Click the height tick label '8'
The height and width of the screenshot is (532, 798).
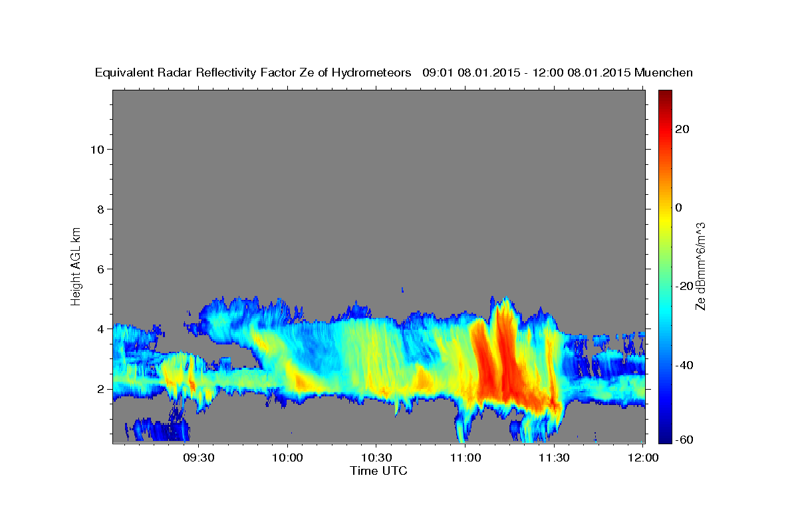click(100, 209)
